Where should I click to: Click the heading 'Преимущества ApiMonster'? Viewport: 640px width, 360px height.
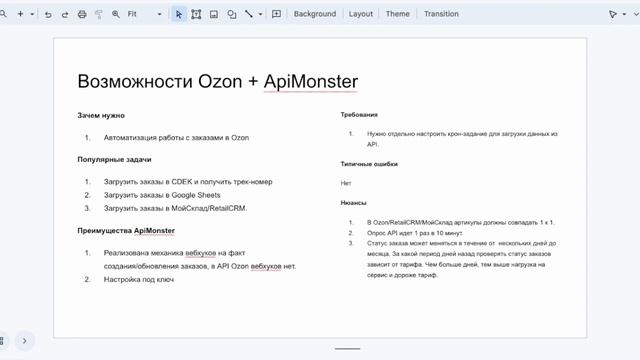coord(126,231)
